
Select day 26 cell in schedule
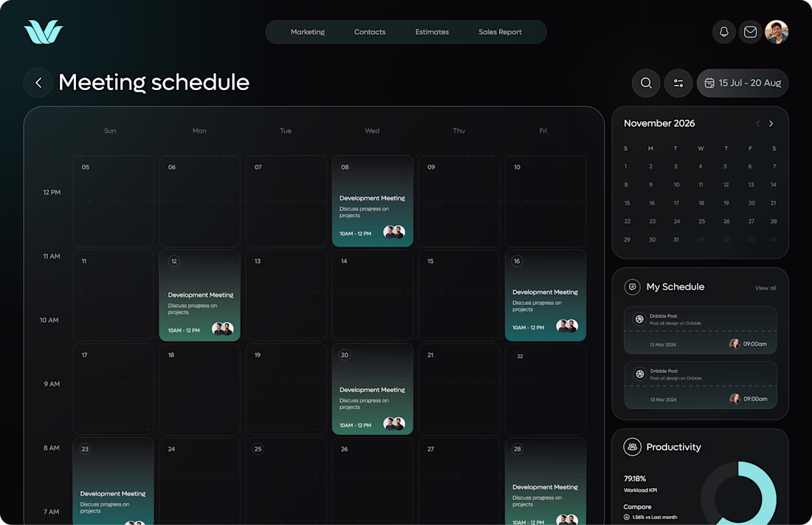(372, 481)
